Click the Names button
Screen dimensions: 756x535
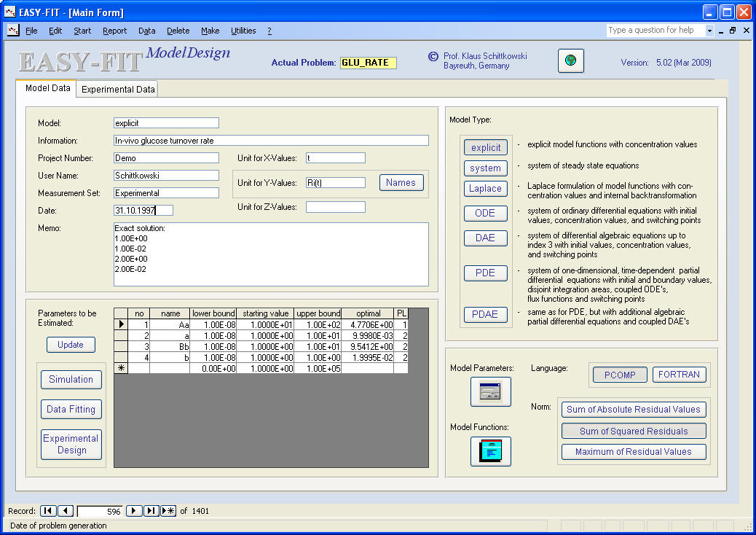tap(401, 182)
